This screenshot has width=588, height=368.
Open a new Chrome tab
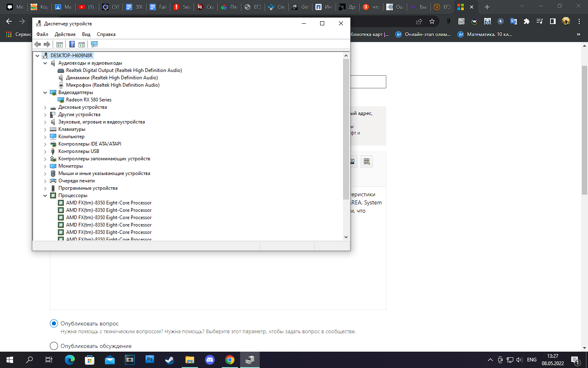(x=487, y=7)
